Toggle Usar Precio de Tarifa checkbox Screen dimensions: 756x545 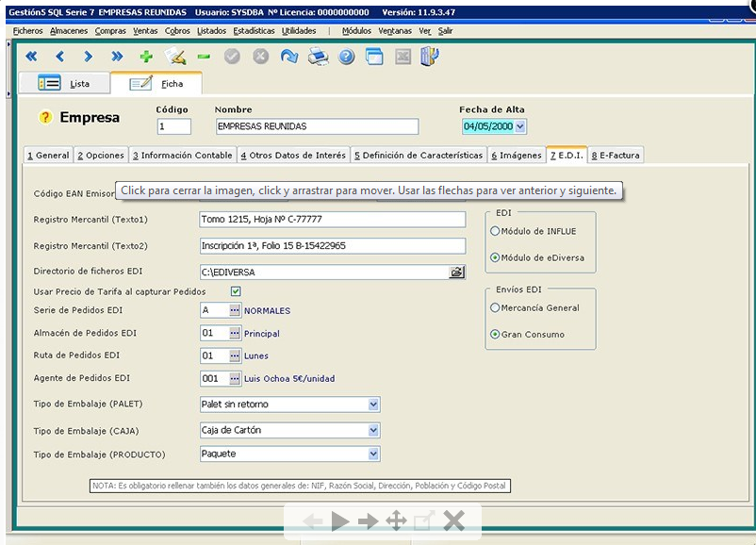(x=236, y=291)
